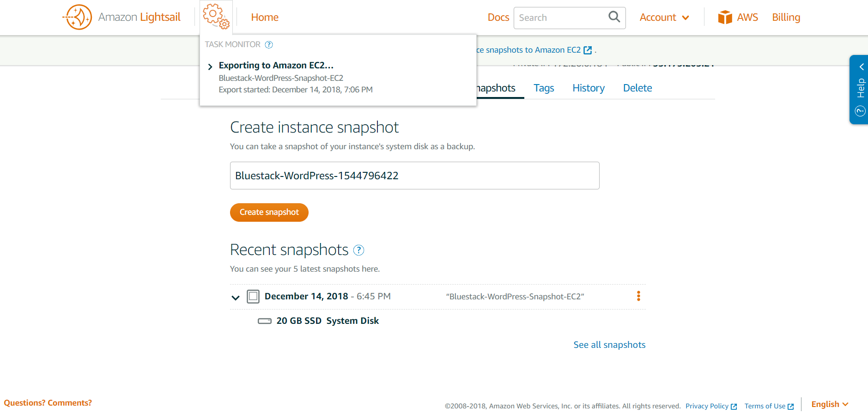Image resolution: width=868 pixels, height=413 pixels.
Task: Collapse the December 14, 2018 snapshot row
Action: [x=236, y=298]
